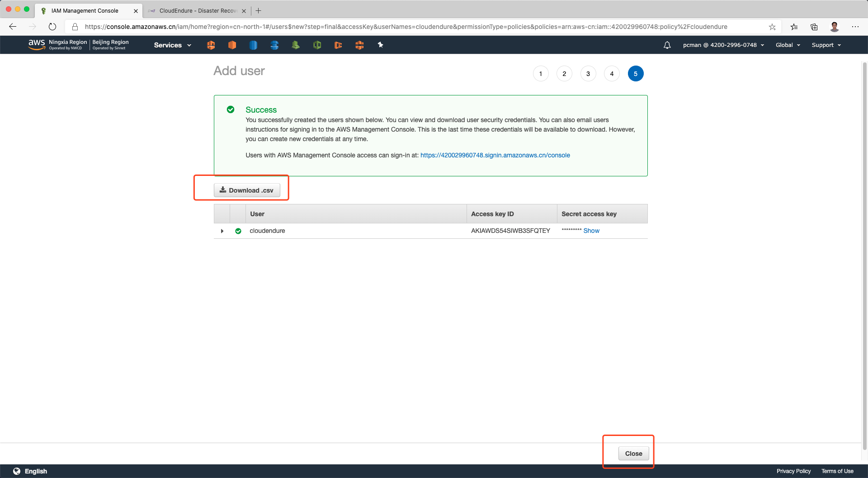Open the Support menu
The width and height of the screenshot is (868, 478).
coord(826,45)
